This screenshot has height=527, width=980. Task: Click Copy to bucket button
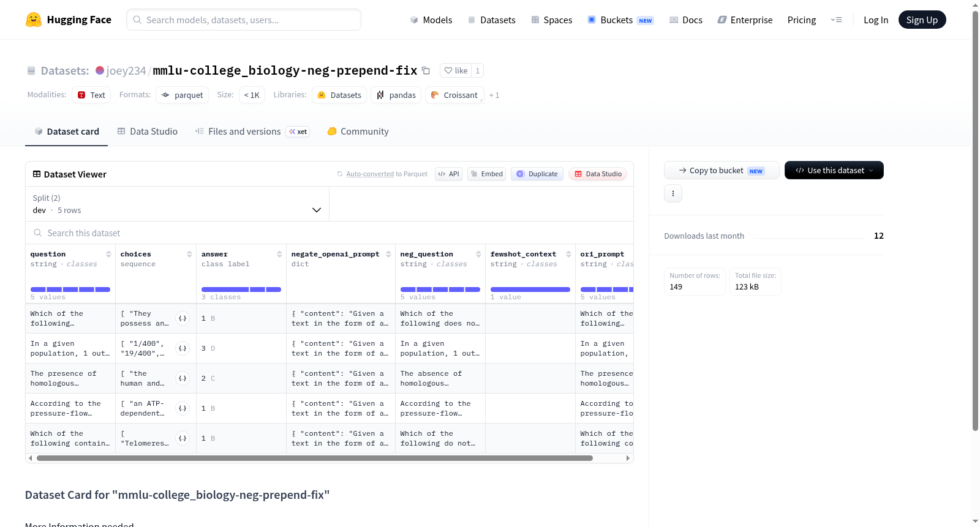[722, 170]
